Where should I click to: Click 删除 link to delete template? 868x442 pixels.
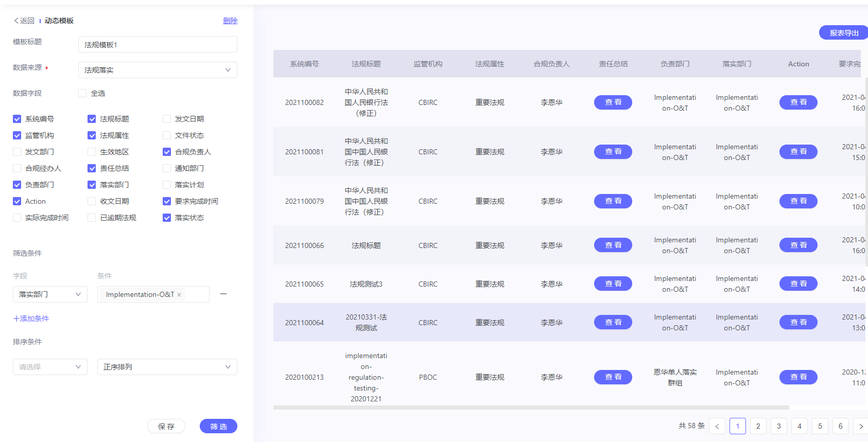click(x=230, y=21)
